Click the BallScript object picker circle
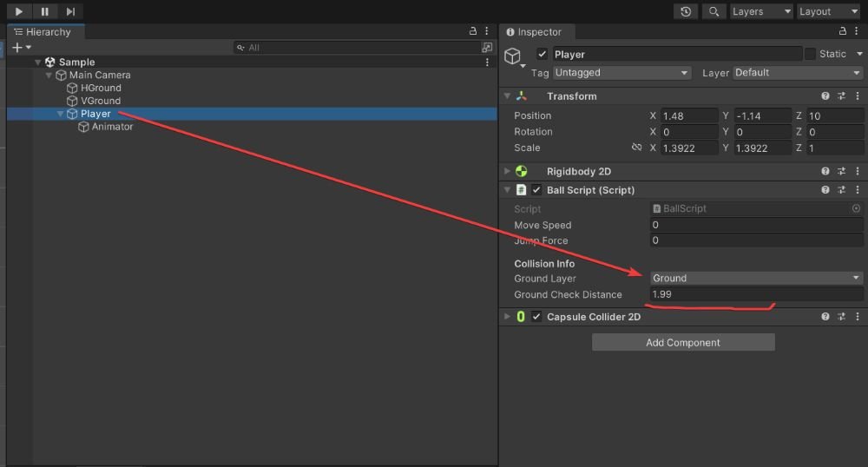 tap(857, 208)
